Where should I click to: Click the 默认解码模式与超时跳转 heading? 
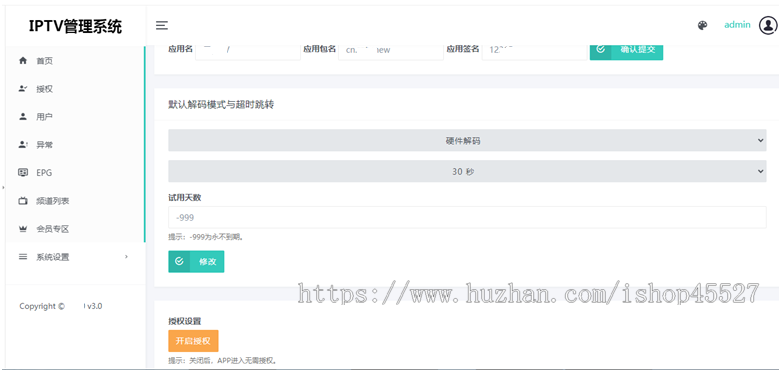(x=221, y=105)
